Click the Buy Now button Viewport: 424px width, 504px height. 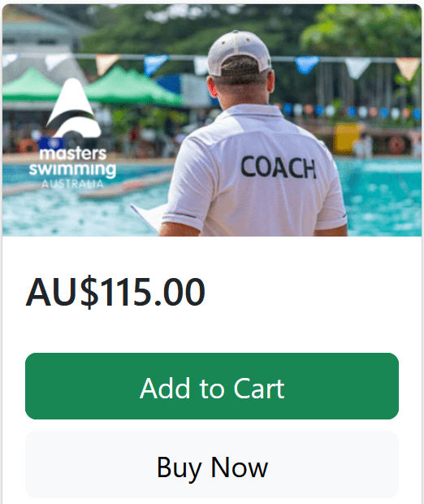click(x=212, y=465)
